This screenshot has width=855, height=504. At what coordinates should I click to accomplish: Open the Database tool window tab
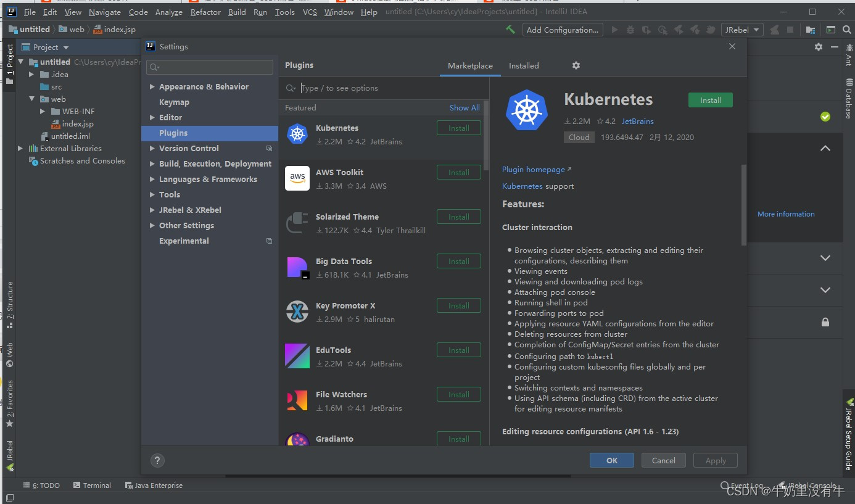click(x=848, y=99)
